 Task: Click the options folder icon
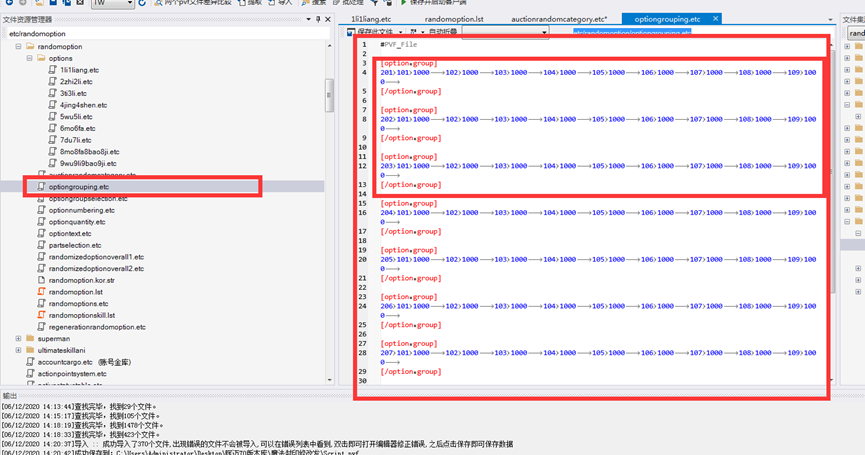tap(41, 58)
